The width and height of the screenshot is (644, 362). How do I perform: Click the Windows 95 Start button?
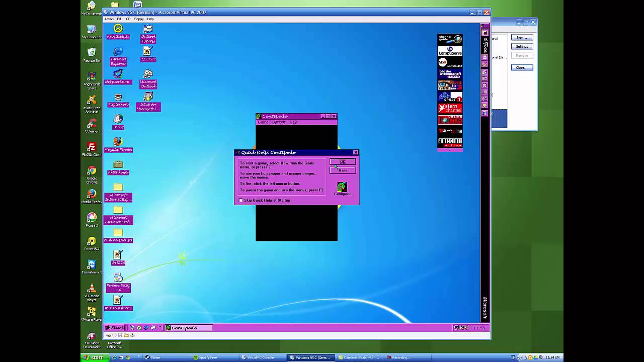coord(115,328)
